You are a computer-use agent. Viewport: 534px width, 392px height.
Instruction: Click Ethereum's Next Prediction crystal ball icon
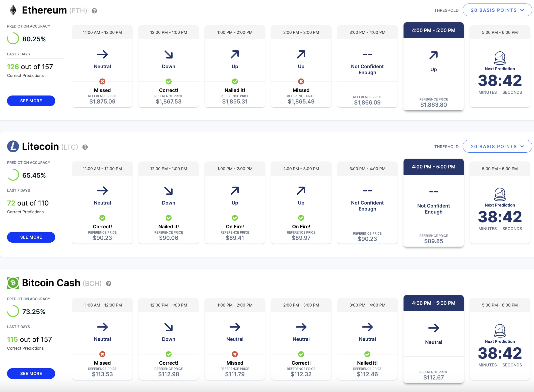tap(500, 58)
